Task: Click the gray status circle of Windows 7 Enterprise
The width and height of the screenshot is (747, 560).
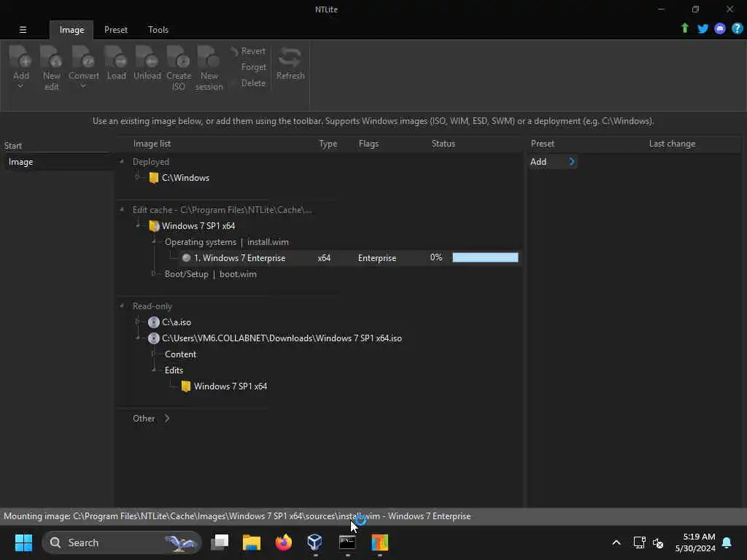Action: tap(186, 257)
